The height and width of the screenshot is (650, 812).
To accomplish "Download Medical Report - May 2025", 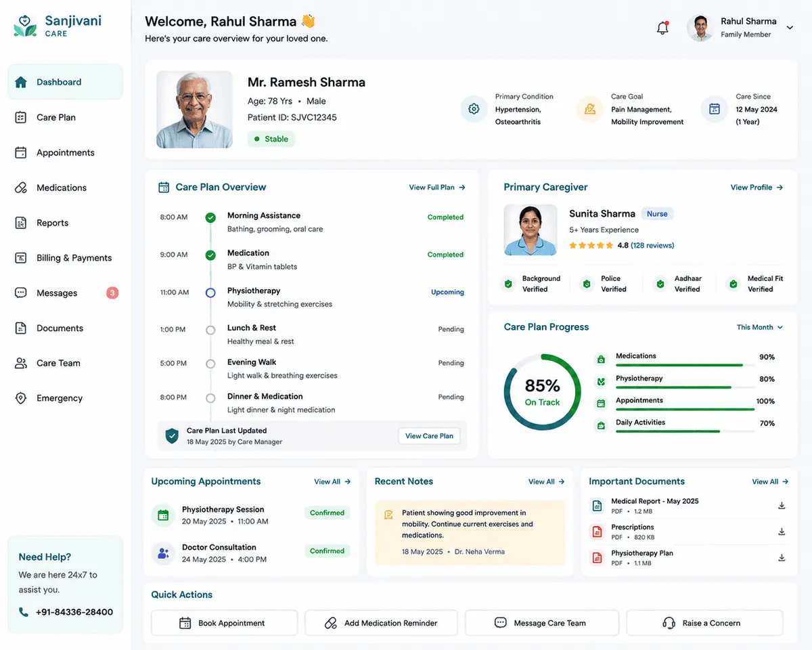I will coord(782,506).
